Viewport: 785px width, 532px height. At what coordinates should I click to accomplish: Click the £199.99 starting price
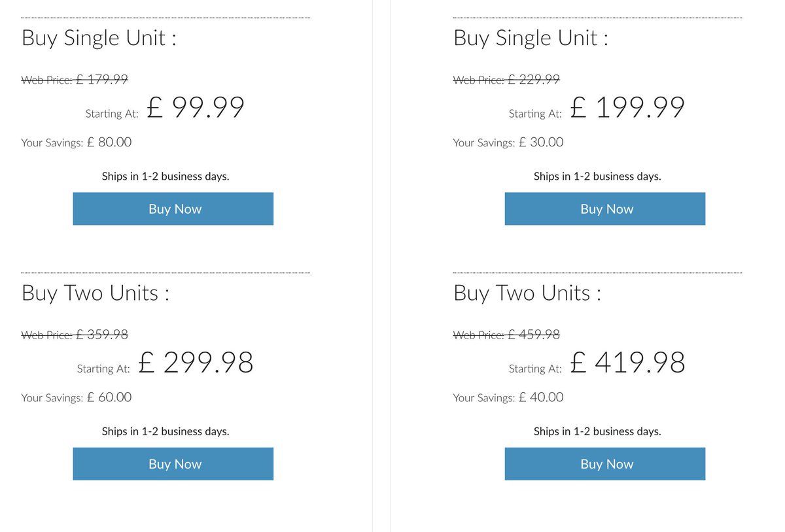[x=627, y=107]
